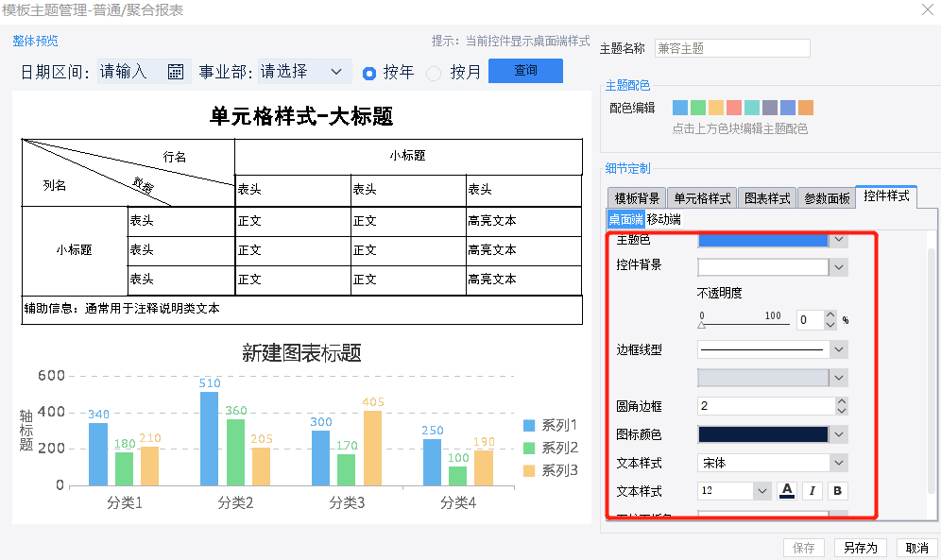Click the 整体预览 label
Screen dimensions: 941x560
pos(35,41)
